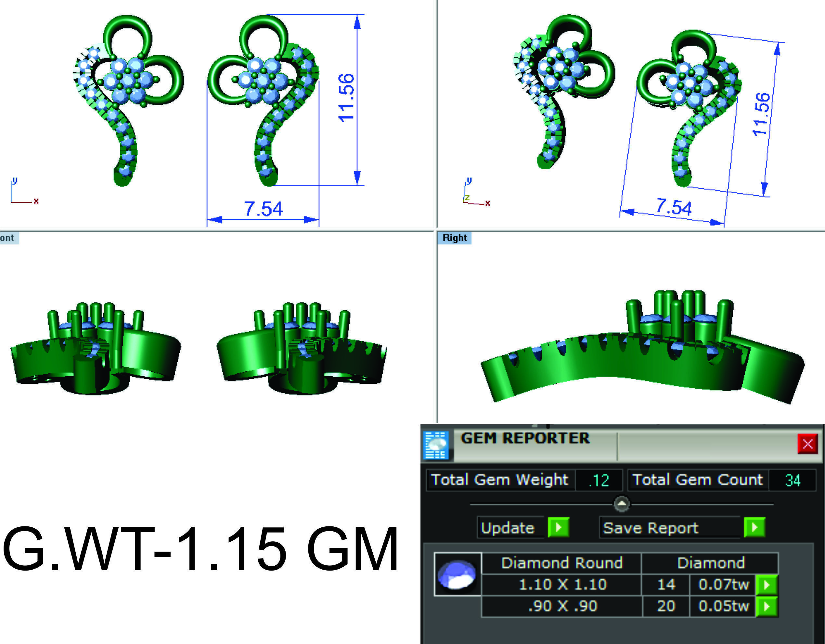Select the Front viewport tab label

9,238
